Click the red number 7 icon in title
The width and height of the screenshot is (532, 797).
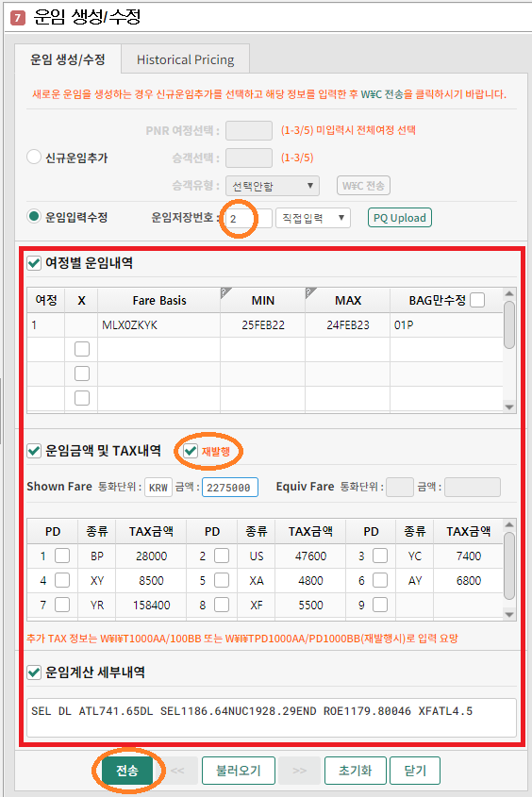[18, 18]
